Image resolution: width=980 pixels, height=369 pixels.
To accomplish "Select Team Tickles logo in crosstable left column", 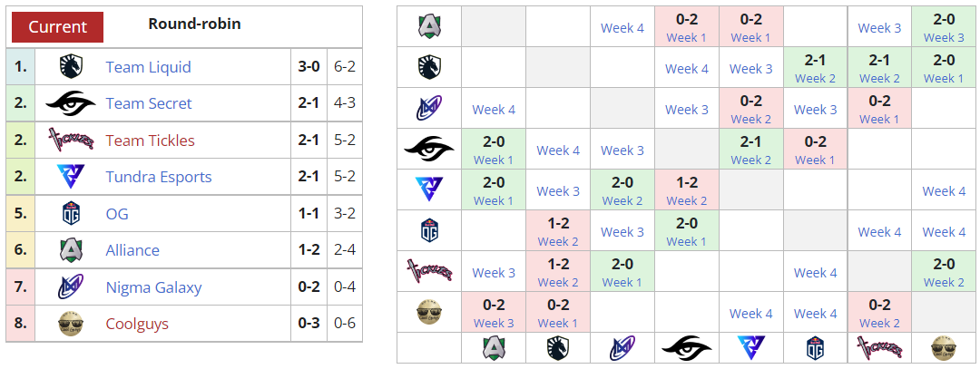I will coord(429,271).
